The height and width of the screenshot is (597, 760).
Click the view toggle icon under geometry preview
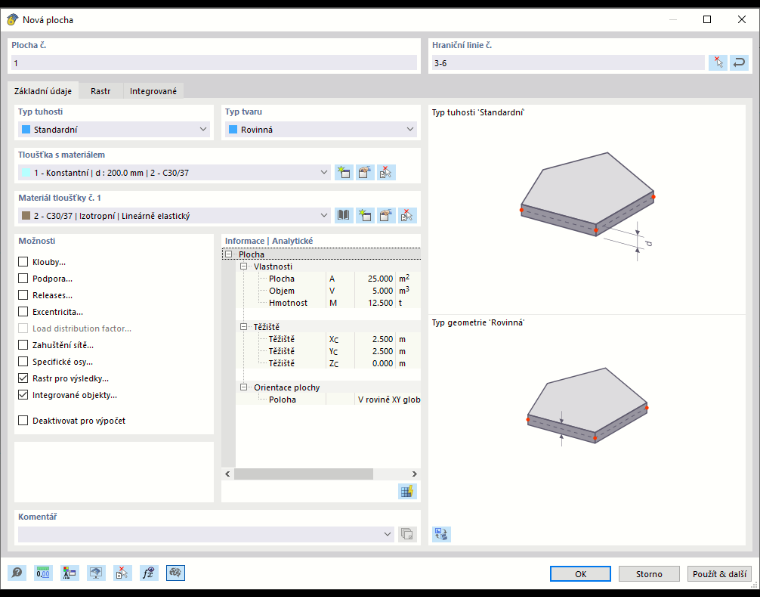(x=441, y=534)
